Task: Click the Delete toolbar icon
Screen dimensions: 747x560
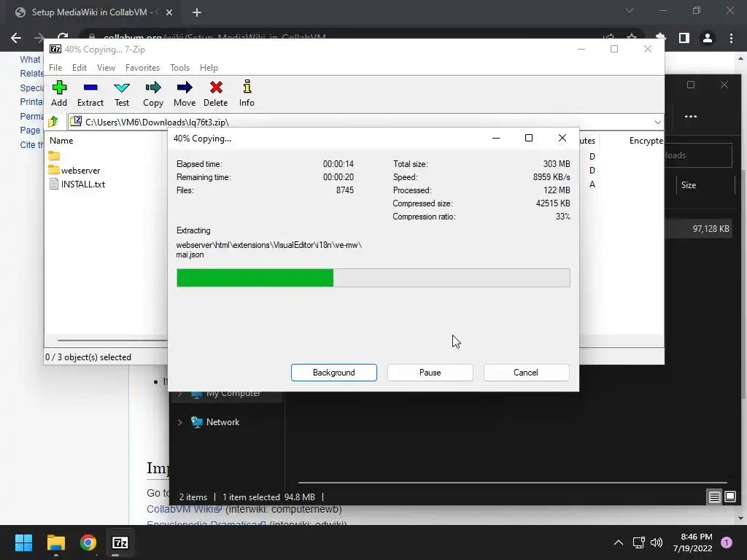Action: point(216,93)
